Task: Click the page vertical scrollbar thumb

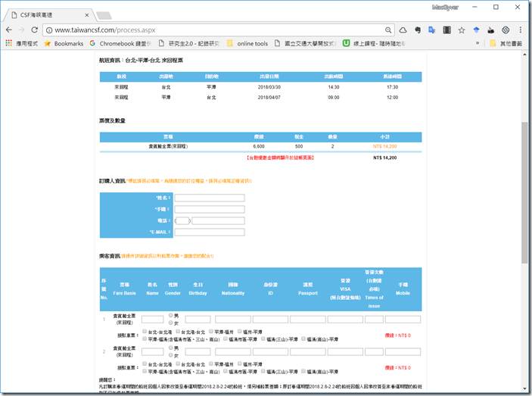Action: 524,192
